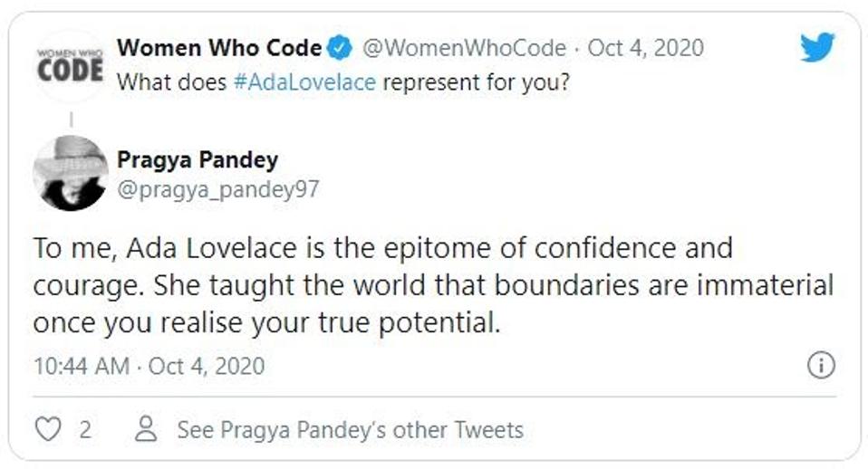Click the "true potential" line of the reply
Viewport: 868px width, 469px height.
(x=265, y=323)
